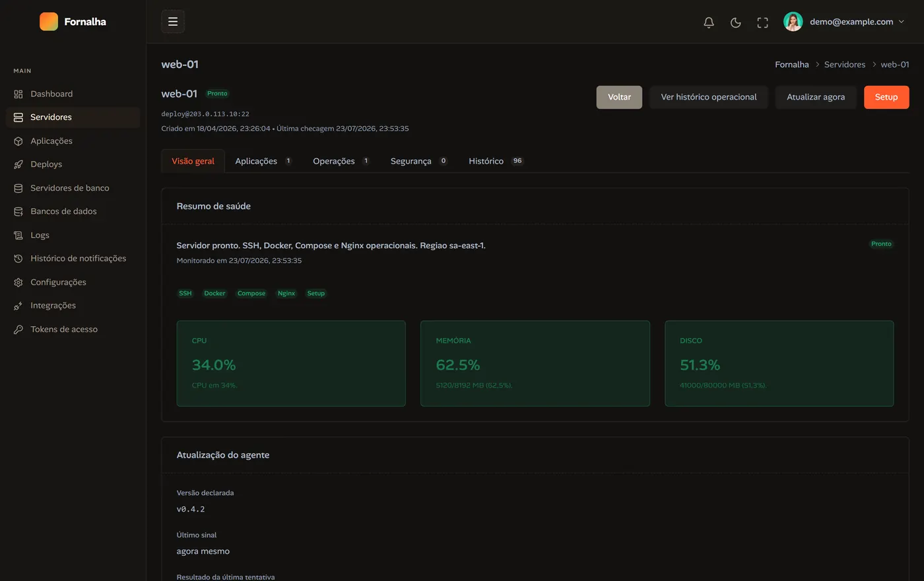Image resolution: width=924 pixels, height=581 pixels.
Task: Open Configurações from the sidebar
Action: tap(73, 282)
